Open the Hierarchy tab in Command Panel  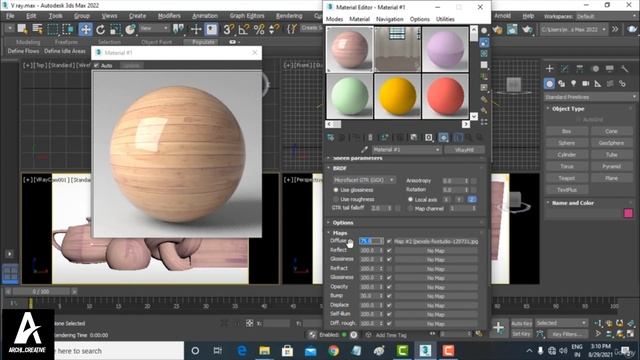(x=580, y=69)
